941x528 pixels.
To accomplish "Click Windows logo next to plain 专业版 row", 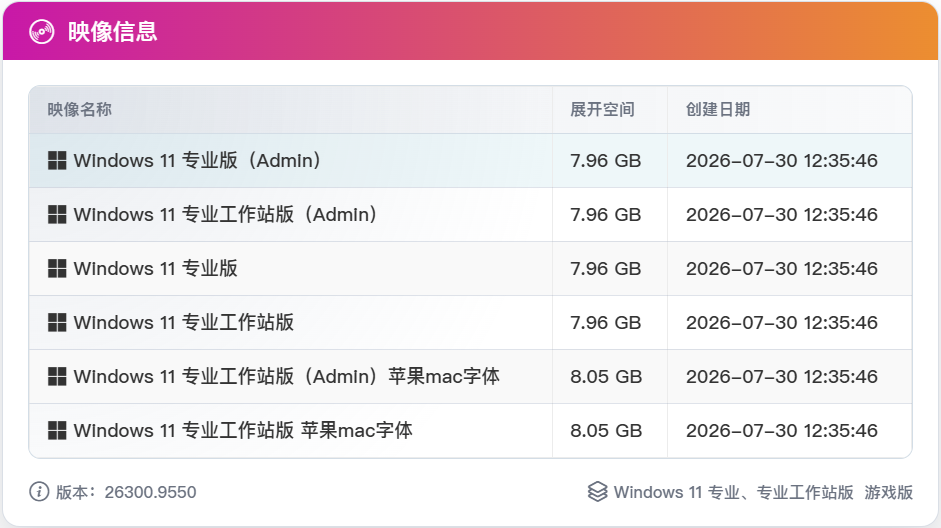I will coord(57,269).
